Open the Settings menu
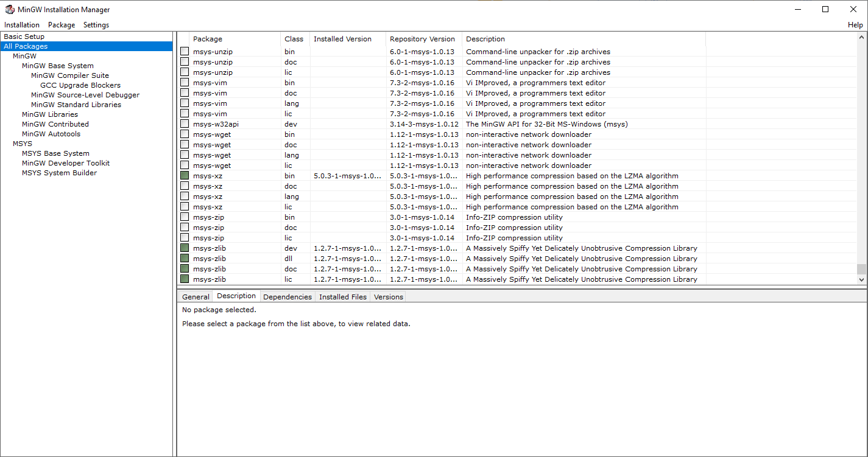This screenshot has width=868, height=457. click(96, 25)
